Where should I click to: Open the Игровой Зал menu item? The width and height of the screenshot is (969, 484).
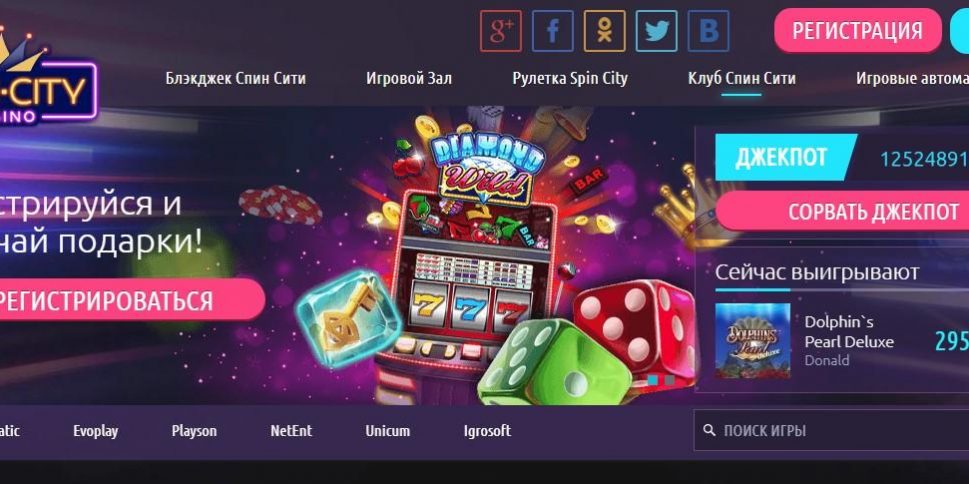pos(408,79)
